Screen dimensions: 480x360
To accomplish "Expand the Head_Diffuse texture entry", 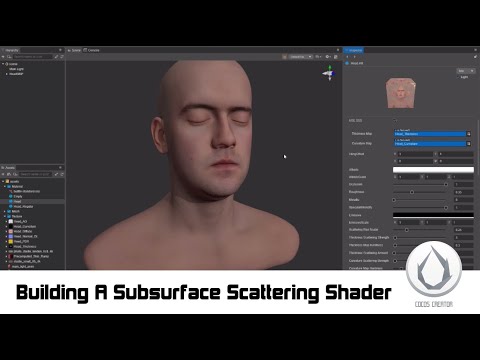I will [7, 231].
